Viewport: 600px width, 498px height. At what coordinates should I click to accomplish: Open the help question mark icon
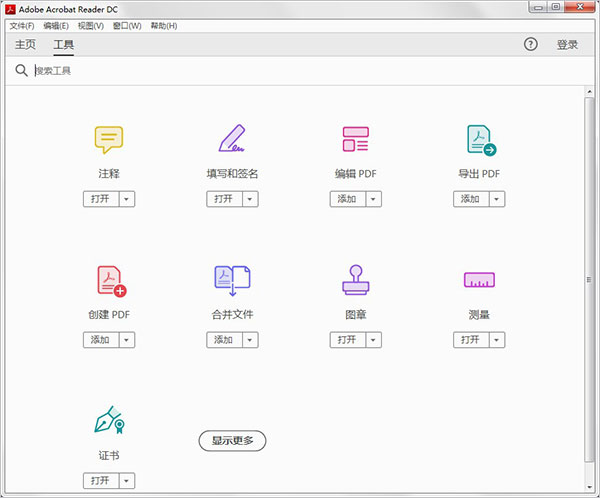click(530, 45)
